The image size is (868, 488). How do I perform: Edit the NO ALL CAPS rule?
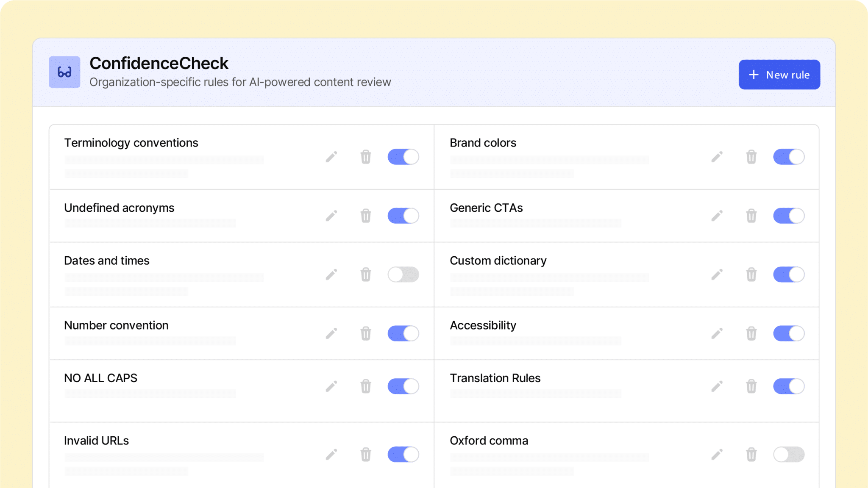[x=331, y=386]
